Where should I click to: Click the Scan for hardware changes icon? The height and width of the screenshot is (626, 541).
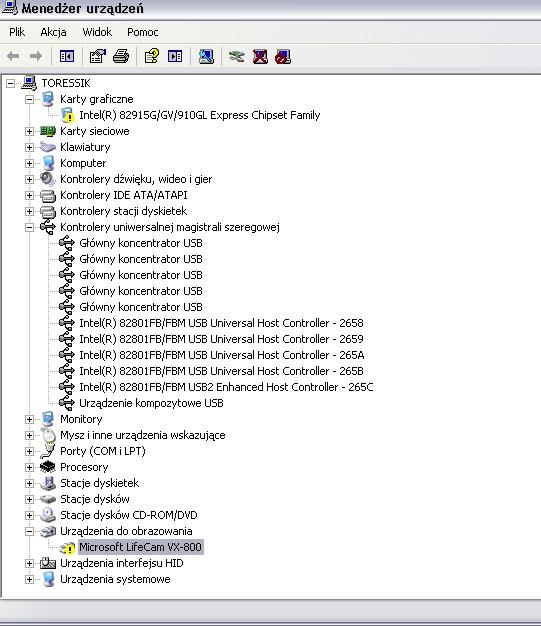click(206, 56)
